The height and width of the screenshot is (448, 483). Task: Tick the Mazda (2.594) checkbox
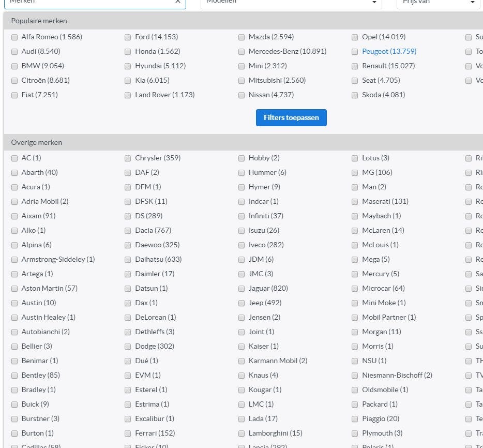coord(241,37)
